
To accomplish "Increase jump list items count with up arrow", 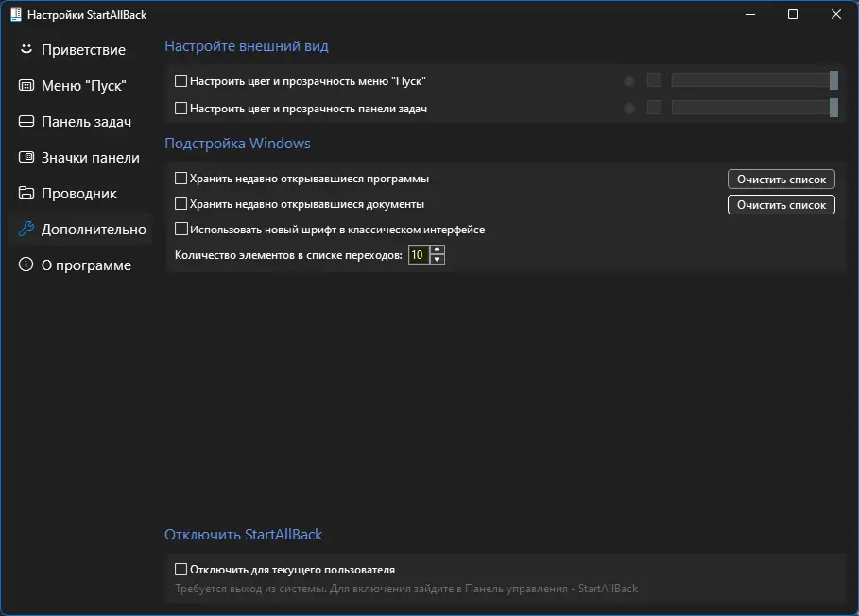I will tap(437, 250).
